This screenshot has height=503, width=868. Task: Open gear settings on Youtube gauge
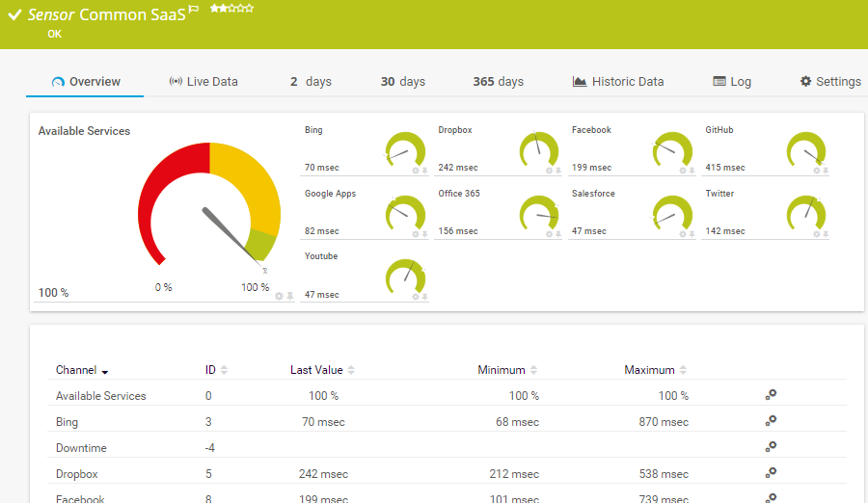click(x=416, y=297)
